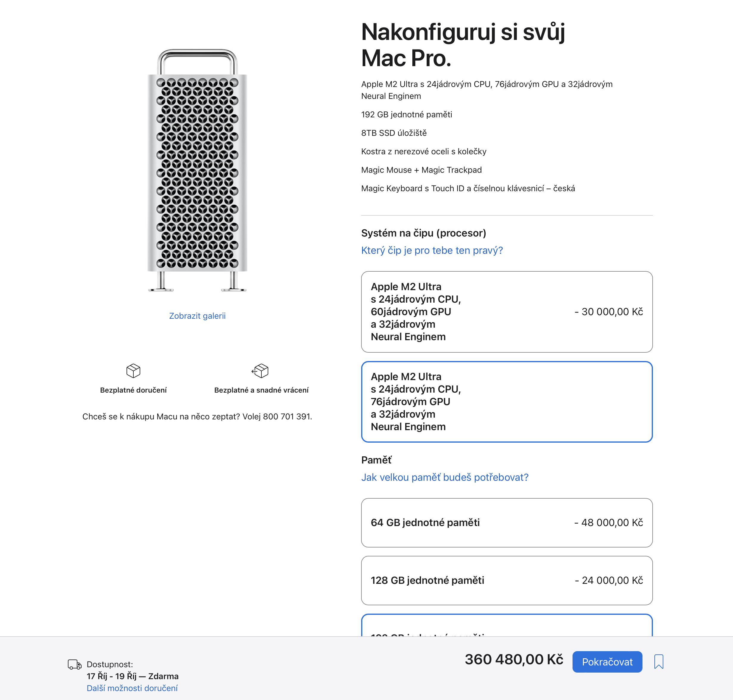The height and width of the screenshot is (700, 733).
Task: Click the free delivery box icon
Action: click(x=133, y=371)
